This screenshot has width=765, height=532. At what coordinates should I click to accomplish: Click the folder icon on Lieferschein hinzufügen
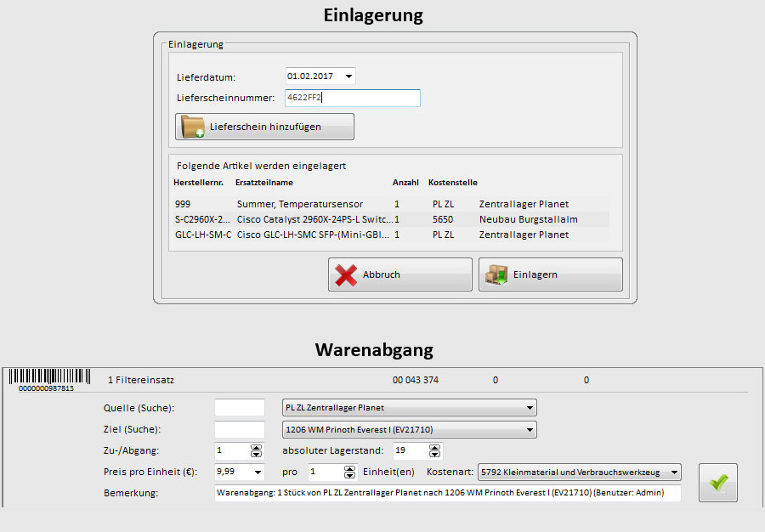point(192,127)
